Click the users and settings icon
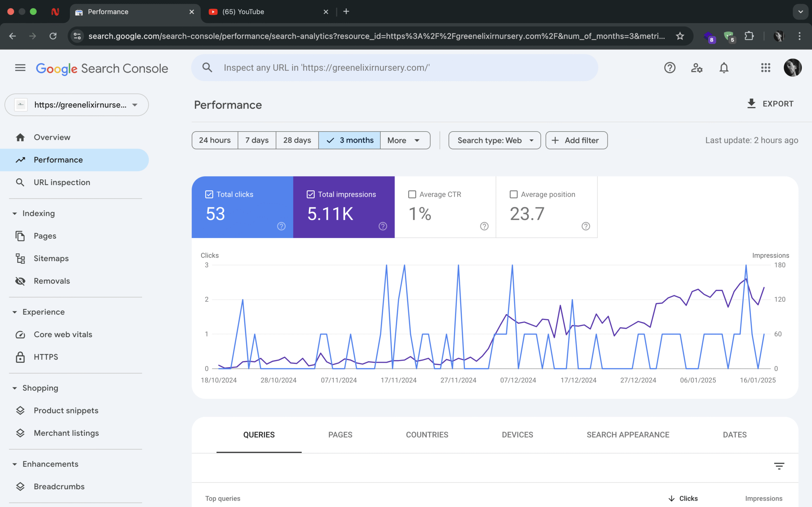The image size is (812, 507). click(697, 68)
